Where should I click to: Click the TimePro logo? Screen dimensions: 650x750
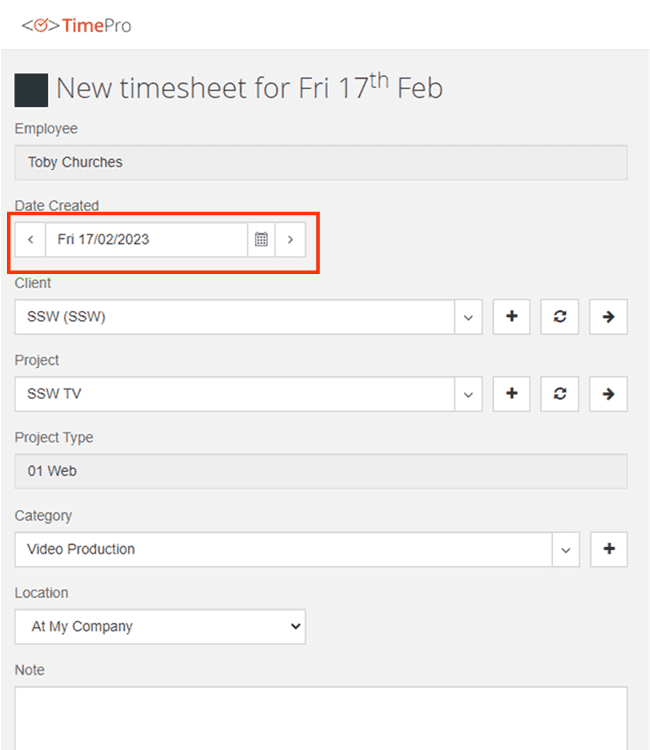pyautogui.click(x=76, y=25)
